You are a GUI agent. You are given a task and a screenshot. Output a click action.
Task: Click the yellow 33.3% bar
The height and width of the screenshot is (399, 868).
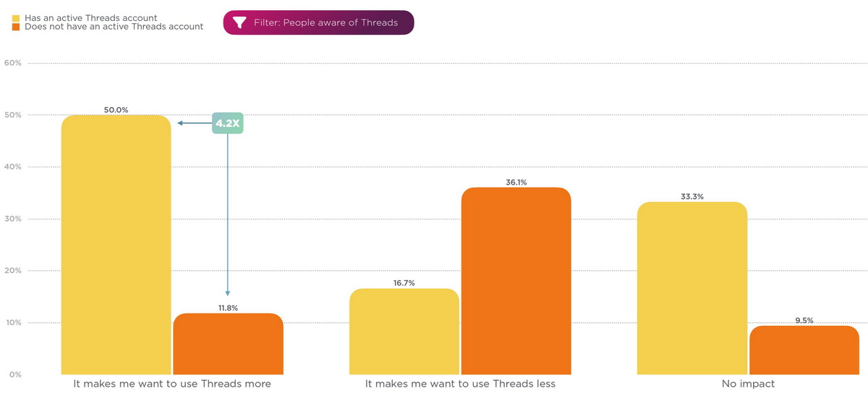[692, 290]
